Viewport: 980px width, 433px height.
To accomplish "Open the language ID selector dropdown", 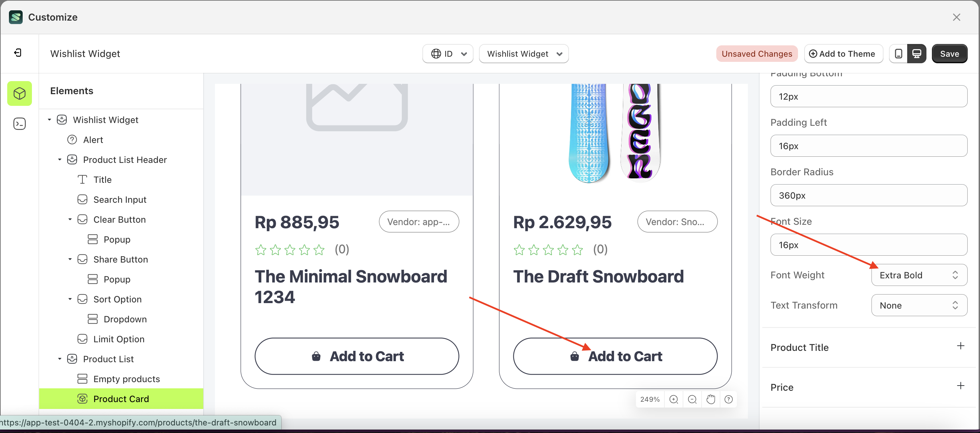I will click(x=447, y=53).
